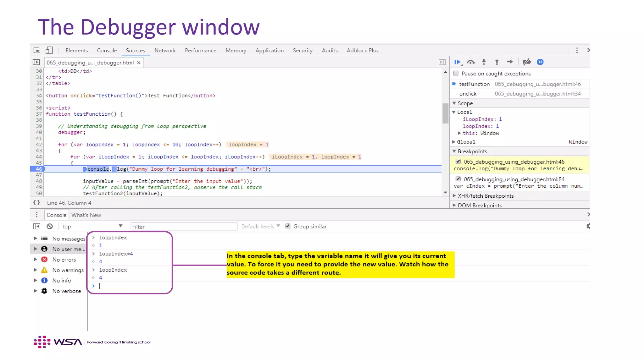Switch to the Performance tab
Viewport: 644px width, 362px height.
(201, 50)
